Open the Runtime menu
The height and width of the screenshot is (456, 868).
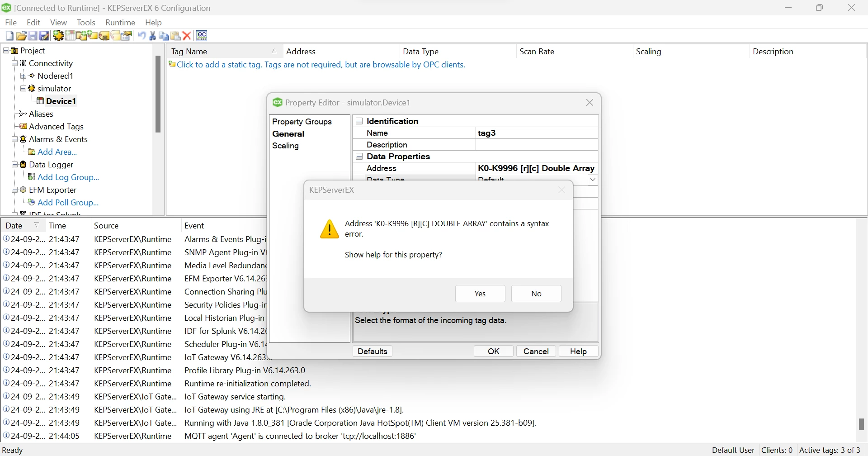click(x=121, y=22)
